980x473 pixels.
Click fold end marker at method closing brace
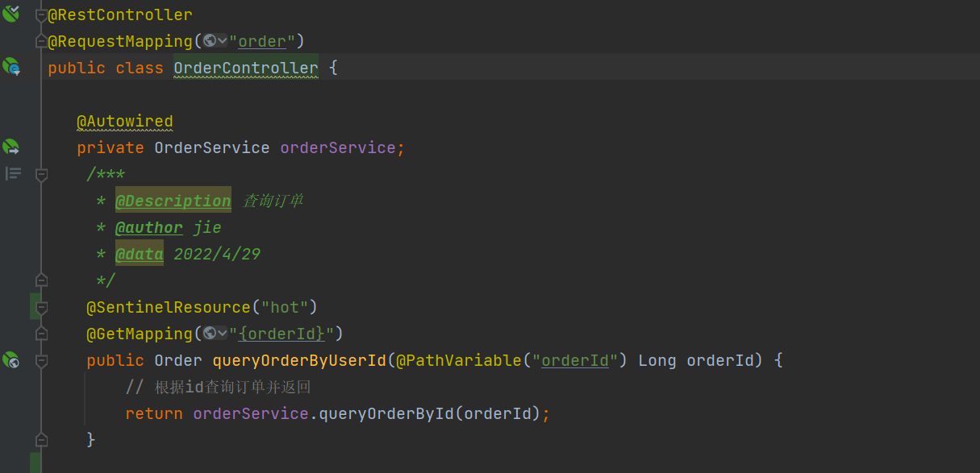click(41, 440)
